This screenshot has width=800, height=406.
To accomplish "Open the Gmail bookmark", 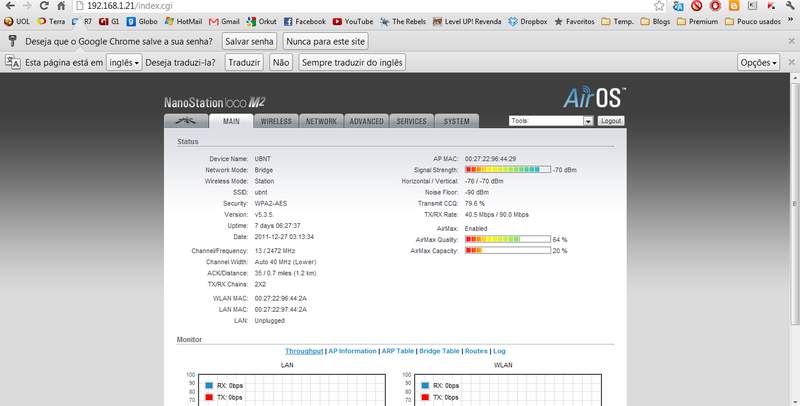I will [x=224, y=21].
